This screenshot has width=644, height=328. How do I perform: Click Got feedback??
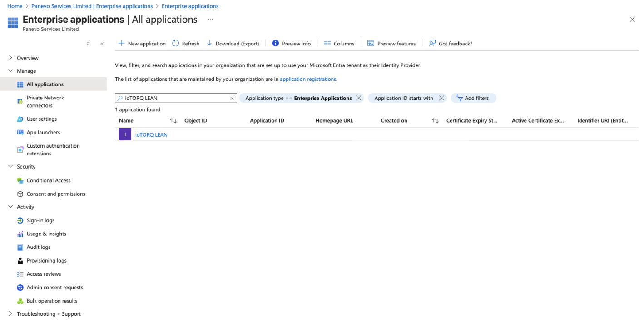click(451, 44)
